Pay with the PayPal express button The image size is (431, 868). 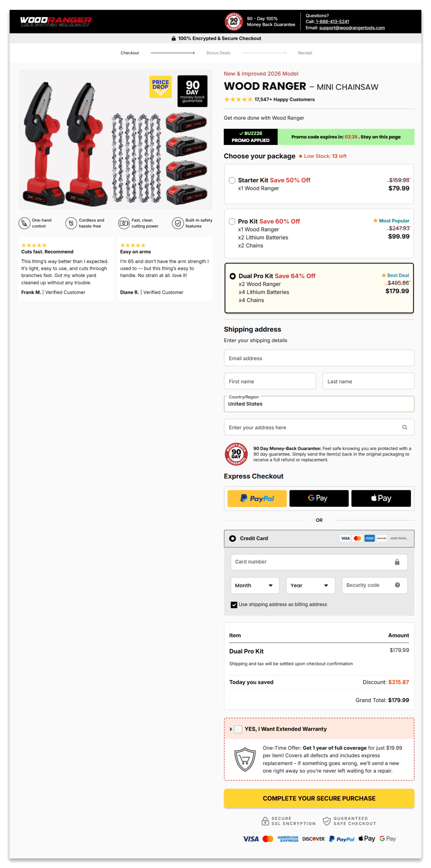pyautogui.click(x=257, y=498)
